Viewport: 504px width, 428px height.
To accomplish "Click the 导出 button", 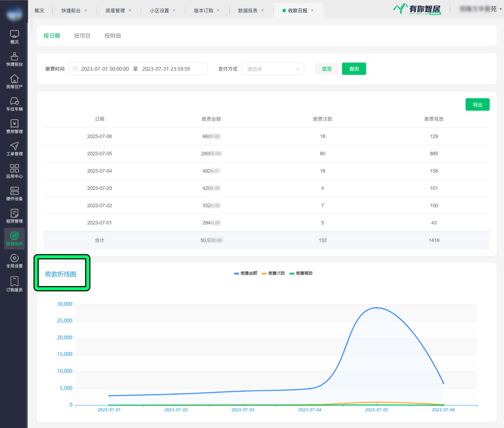I will point(477,105).
